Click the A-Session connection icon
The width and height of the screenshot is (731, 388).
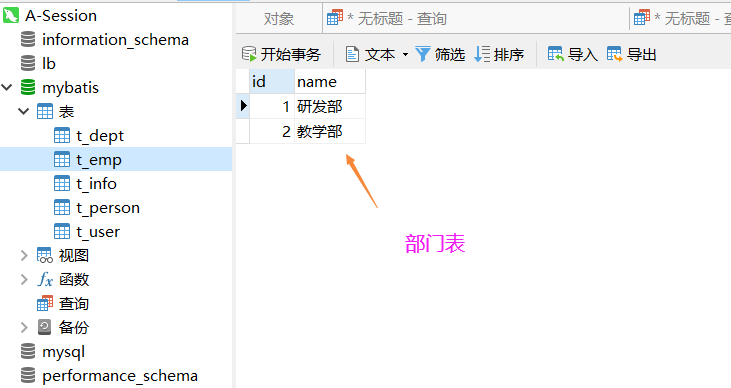pyautogui.click(x=11, y=15)
